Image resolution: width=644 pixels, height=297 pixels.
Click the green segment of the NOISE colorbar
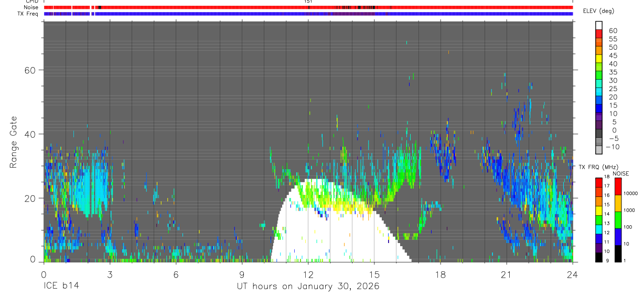[x=618, y=219]
